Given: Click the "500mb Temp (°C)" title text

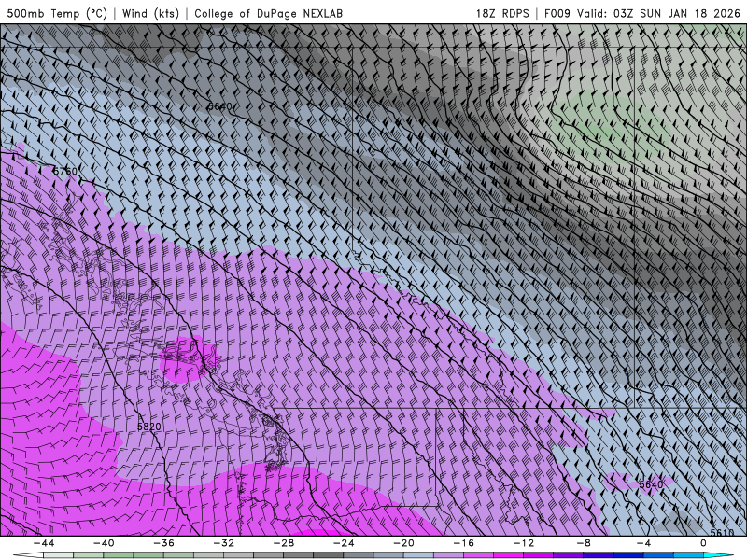Looking at the screenshot, I should point(57,13).
